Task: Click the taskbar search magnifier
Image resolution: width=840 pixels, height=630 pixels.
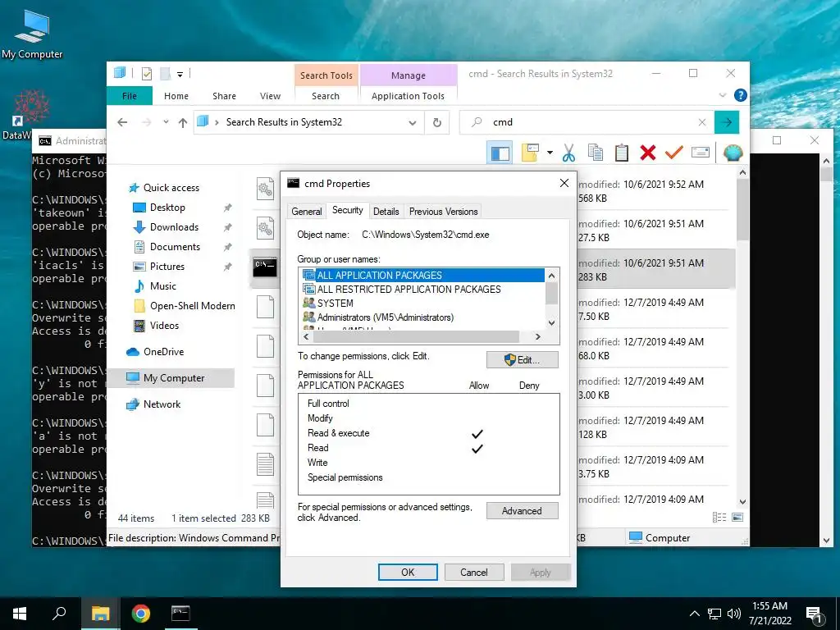Action: click(59, 614)
